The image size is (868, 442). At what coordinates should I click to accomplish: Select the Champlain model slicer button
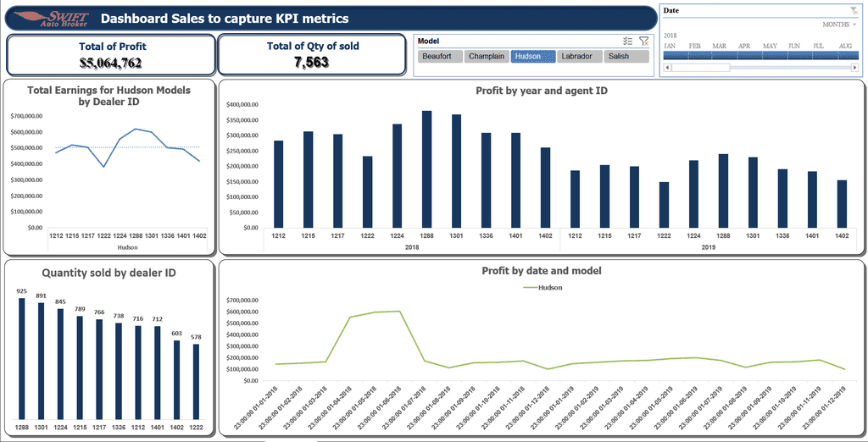[487, 57]
